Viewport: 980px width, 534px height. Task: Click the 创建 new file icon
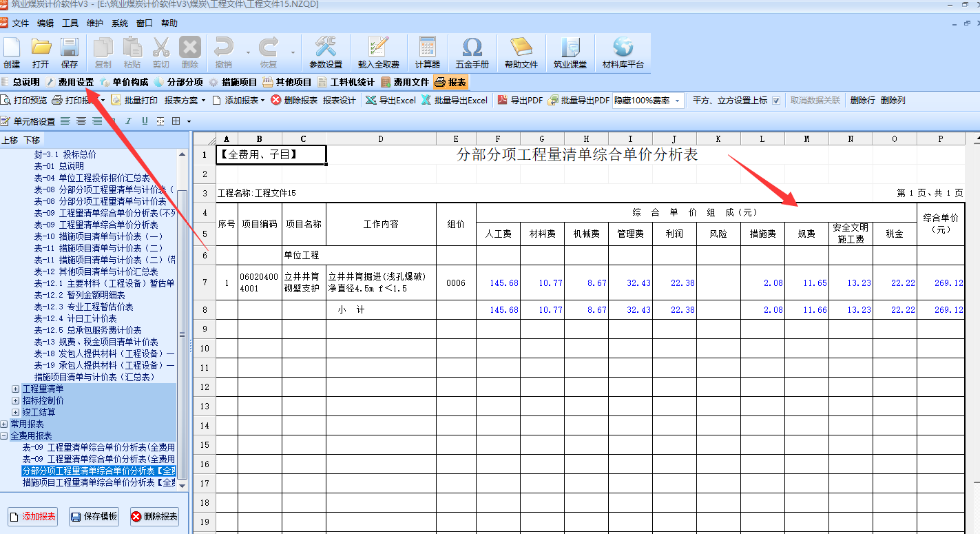pos(12,48)
